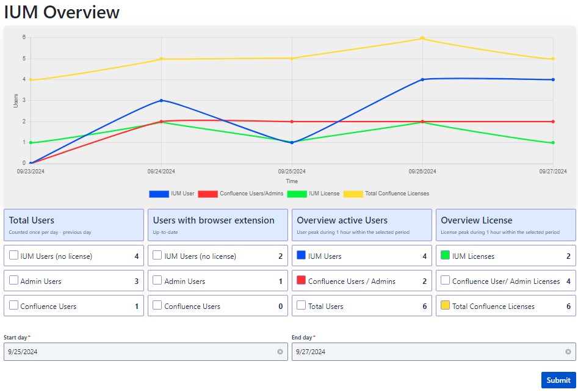Clear the End day field value
Viewport: 578px width, 392px height.
(568, 352)
